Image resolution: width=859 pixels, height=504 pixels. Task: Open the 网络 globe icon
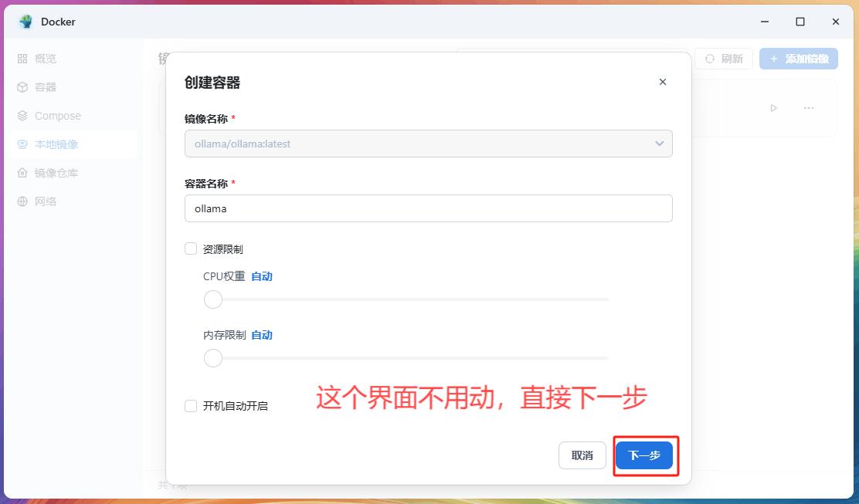pos(22,201)
